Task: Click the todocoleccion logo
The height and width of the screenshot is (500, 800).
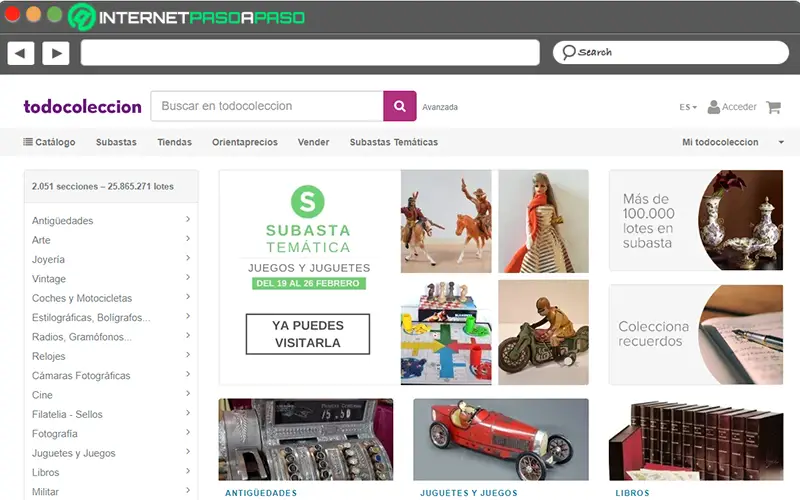Action: click(x=83, y=107)
